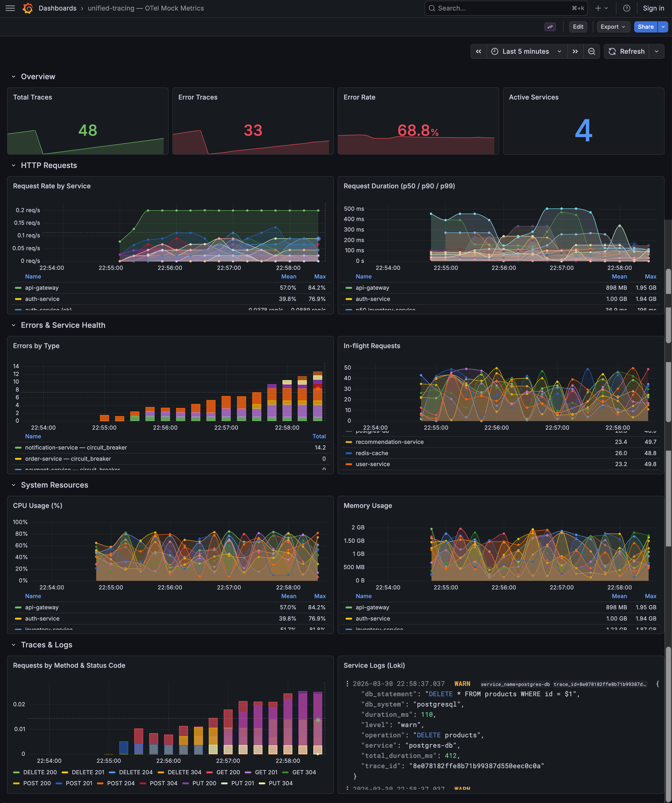Open the help question-mark icon
This screenshot has width=672, height=803.
pos(626,8)
